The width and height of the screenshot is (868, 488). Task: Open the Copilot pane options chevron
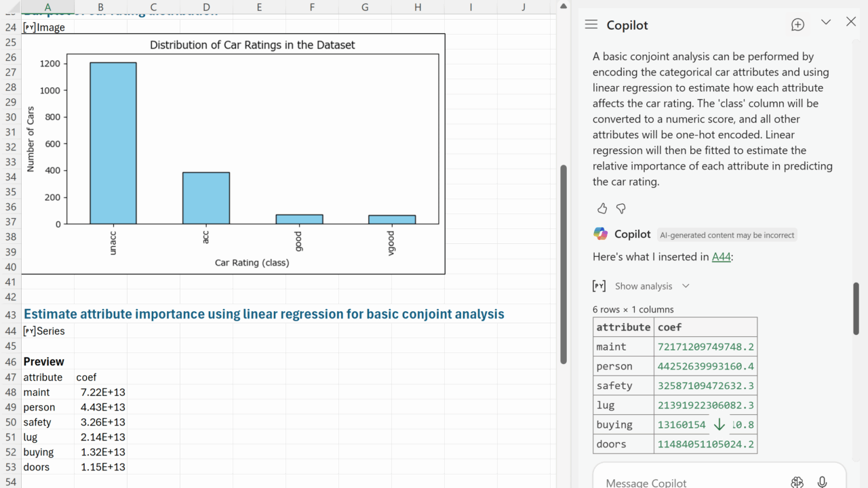(x=826, y=22)
